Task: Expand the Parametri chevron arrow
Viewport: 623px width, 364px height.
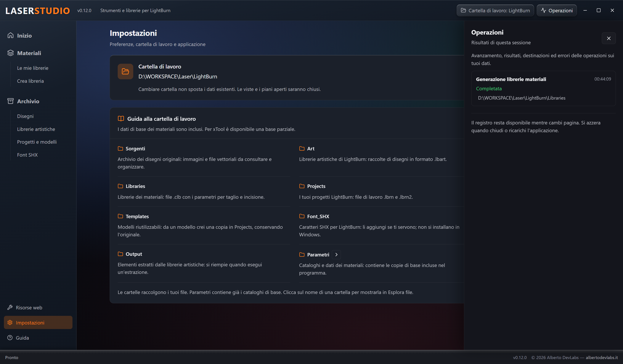Action: (336, 255)
